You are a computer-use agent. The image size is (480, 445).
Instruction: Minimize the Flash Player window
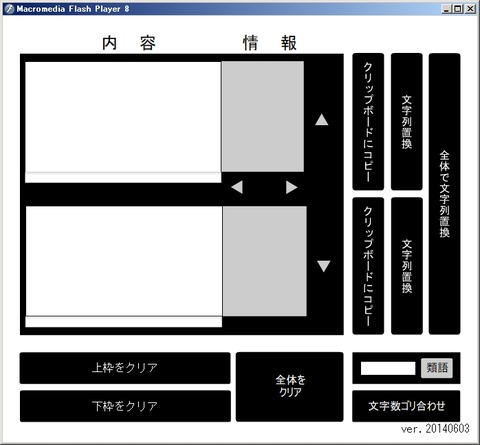(446, 9)
